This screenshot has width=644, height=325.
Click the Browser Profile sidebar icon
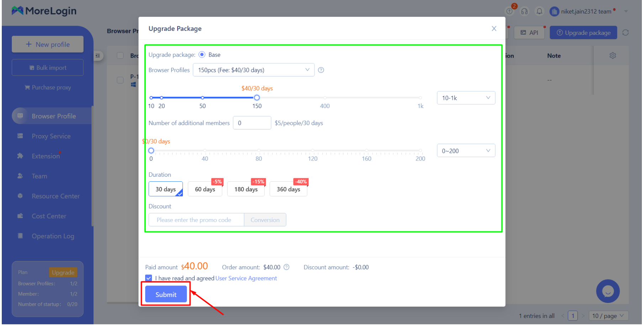coord(20,116)
